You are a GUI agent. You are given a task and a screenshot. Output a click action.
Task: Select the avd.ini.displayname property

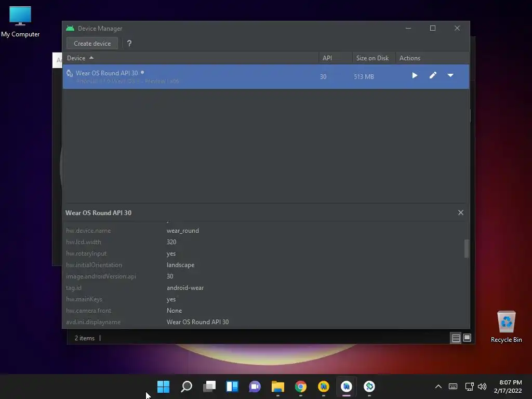(94, 322)
